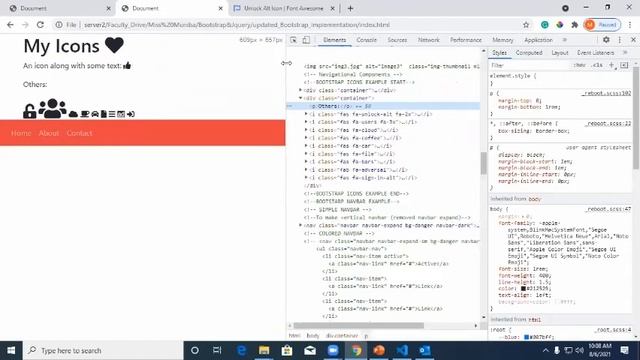640x360 pixels.
Task: Click the file icon on the page
Action: click(104, 114)
